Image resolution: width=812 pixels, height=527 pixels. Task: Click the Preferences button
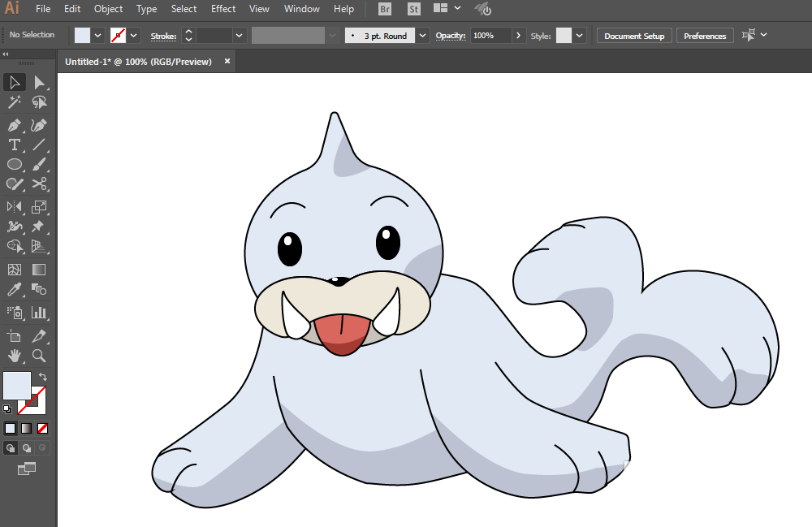(x=705, y=36)
